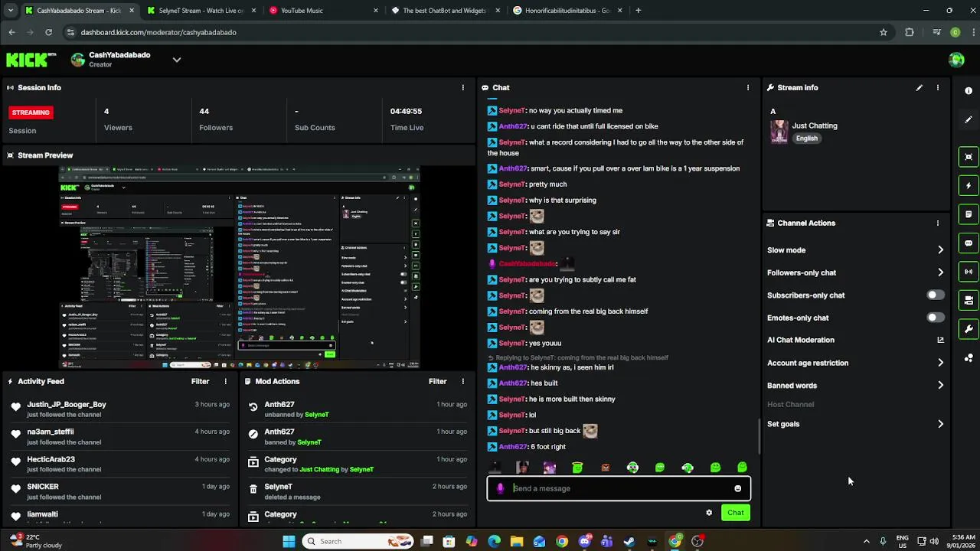Open File Explorer from the taskbar
Viewport: 980px width, 551px height.
click(x=517, y=541)
